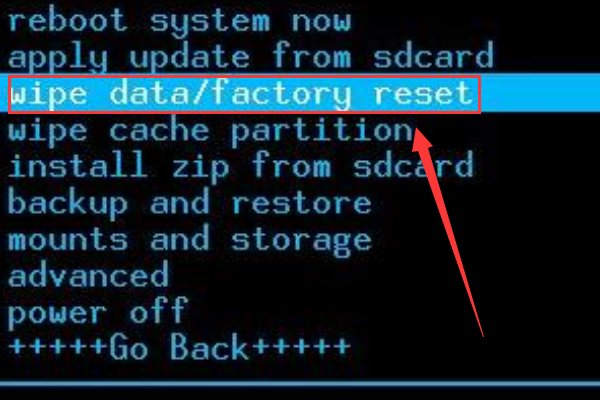Open backup and restore menu
Viewport: 600px width, 400px height.
click(189, 203)
